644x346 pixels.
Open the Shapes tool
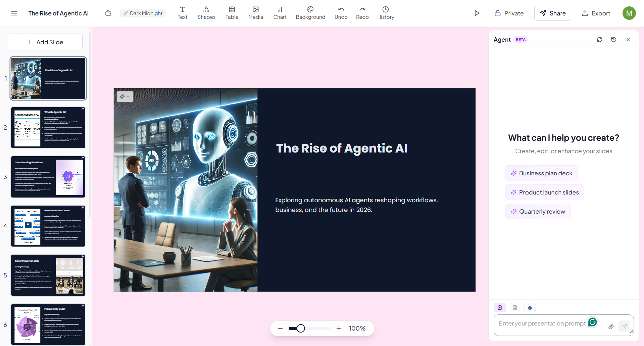coord(206,13)
